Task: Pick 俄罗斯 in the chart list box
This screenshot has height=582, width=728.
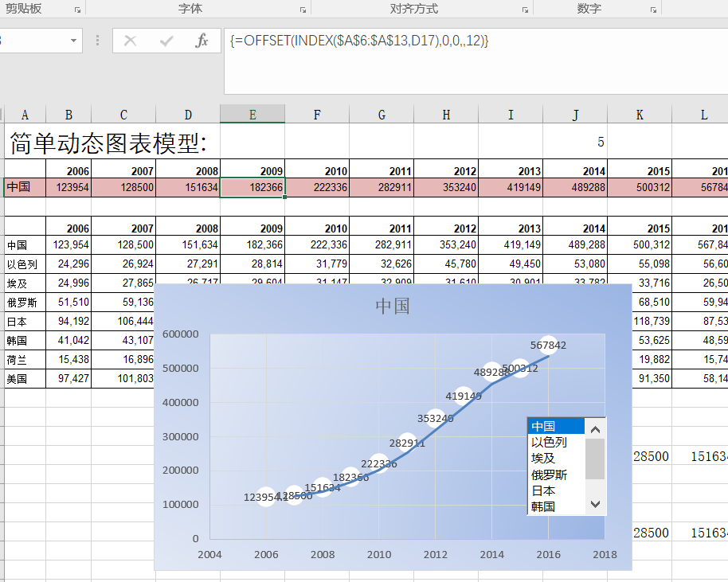Action: (x=549, y=475)
